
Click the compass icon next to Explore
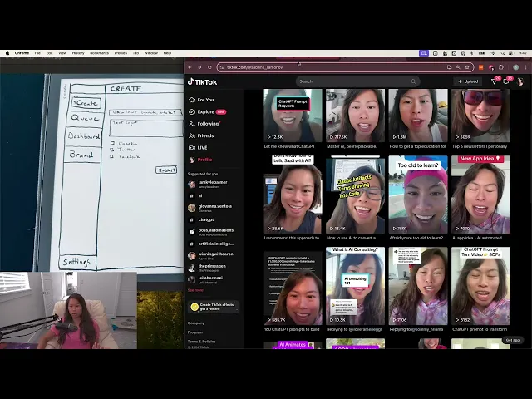(x=192, y=111)
